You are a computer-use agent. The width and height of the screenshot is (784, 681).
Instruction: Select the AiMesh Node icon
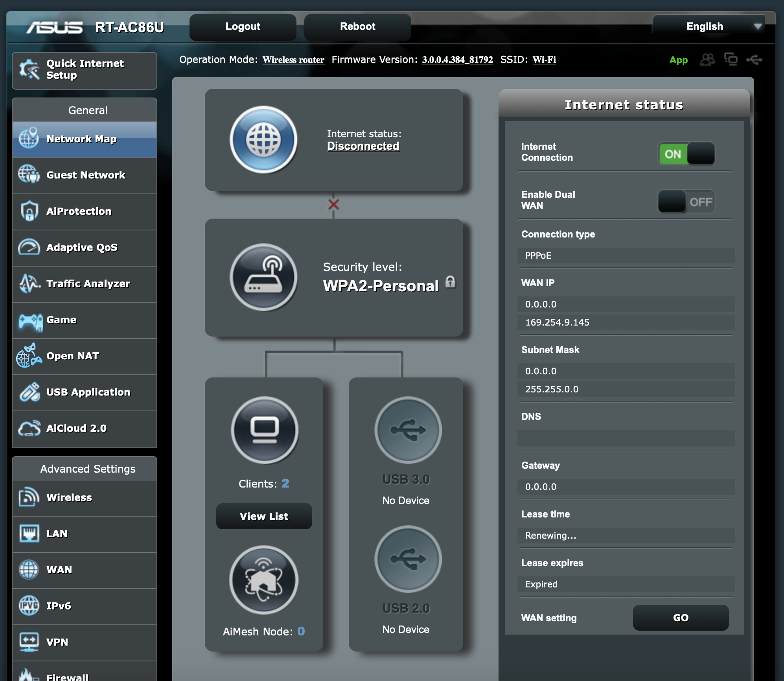tap(264, 580)
